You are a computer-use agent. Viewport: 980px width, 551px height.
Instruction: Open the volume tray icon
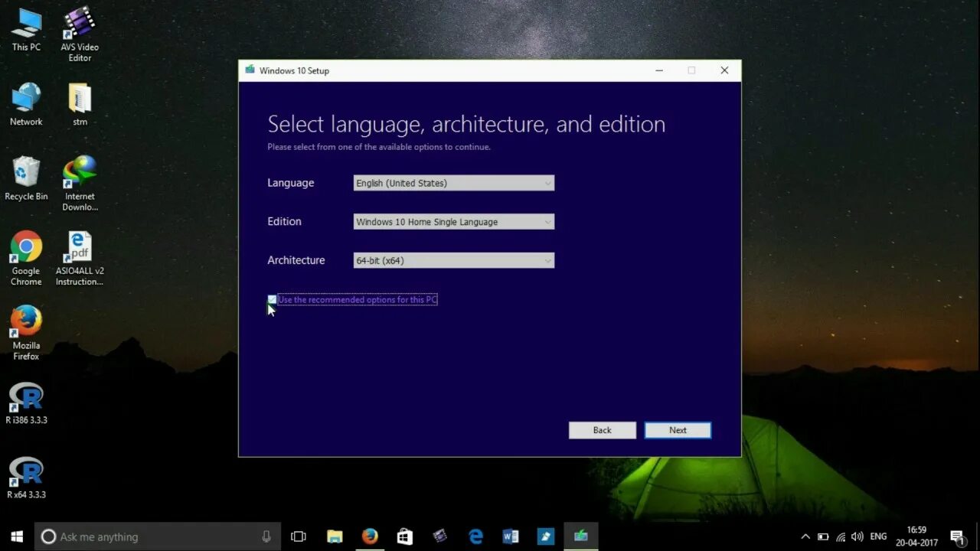[857, 536]
